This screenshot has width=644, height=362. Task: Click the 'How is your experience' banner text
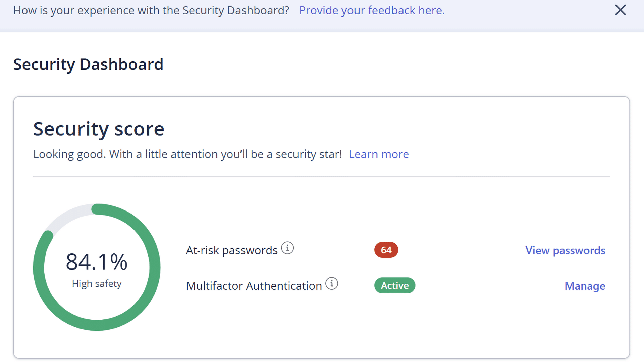click(x=151, y=10)
